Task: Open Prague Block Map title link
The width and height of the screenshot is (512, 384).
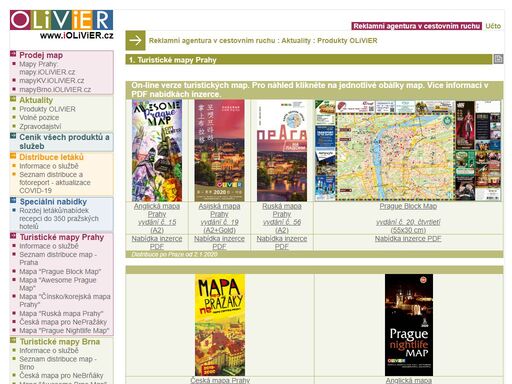Action: [x=408, y=206]
